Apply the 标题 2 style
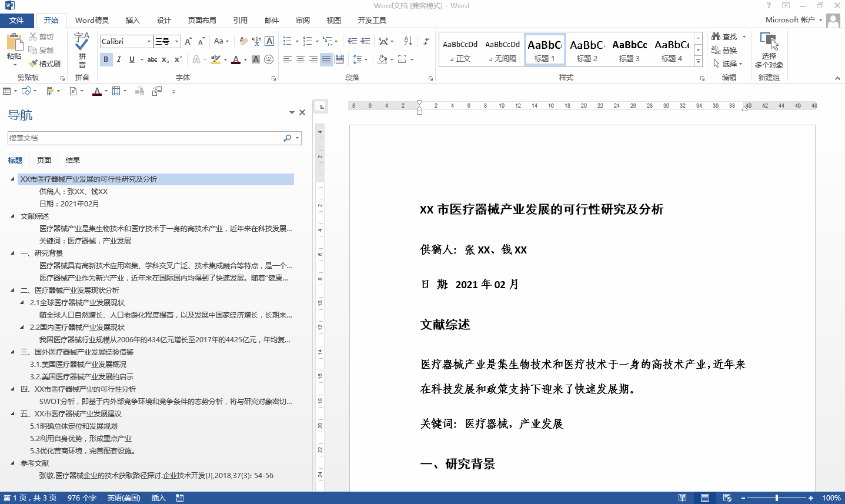845x504 pixels. (x=586, y=49)
